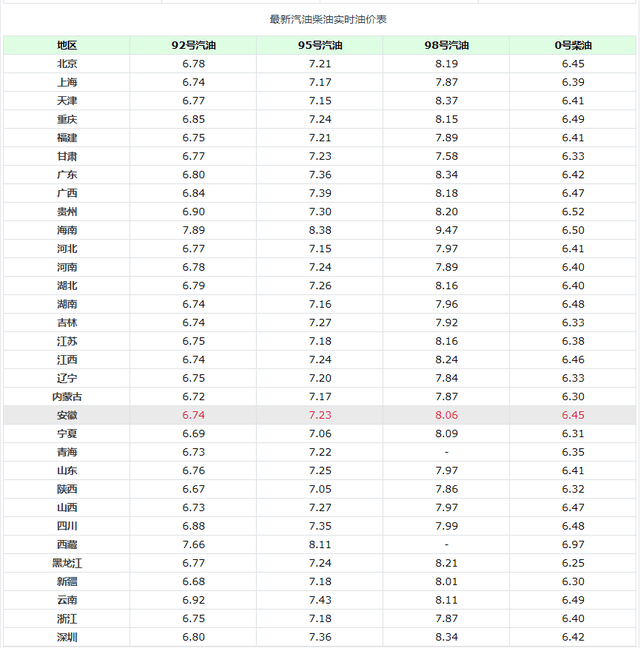This screenshot has width=640, height=648.
Task: Select the 上海 region cell
Action: pyautogui.click(x=67, y=82)
